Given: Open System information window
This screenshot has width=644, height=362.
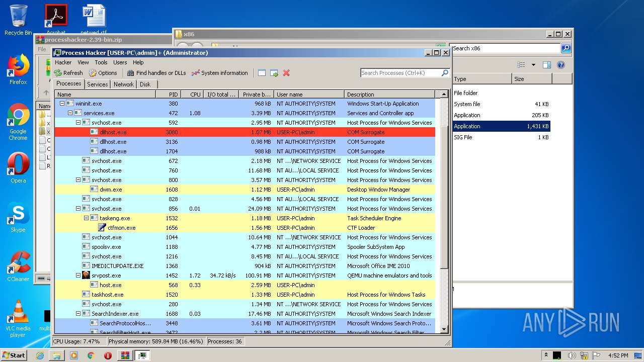Looking at the screenshot, I should [x=220, y=73].
